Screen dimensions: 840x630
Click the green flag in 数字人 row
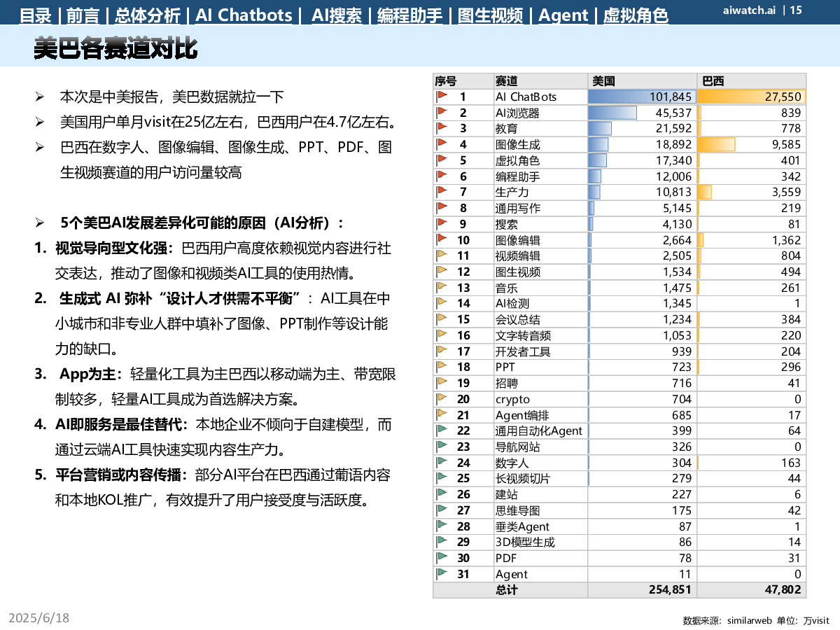point(442,462)
